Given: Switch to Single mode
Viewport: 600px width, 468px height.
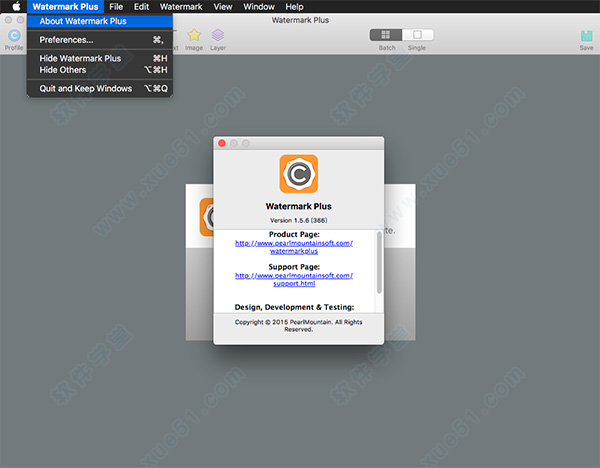Looking at the screenshot, I should pos(417,35).
